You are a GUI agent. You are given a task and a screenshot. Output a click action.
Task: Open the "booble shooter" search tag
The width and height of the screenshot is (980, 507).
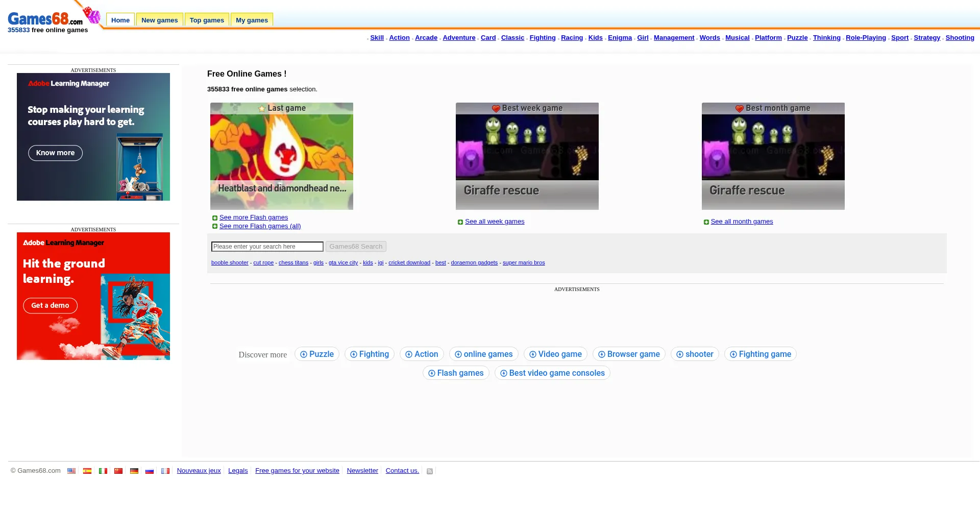pyautogui.click(x=230, y=263)
